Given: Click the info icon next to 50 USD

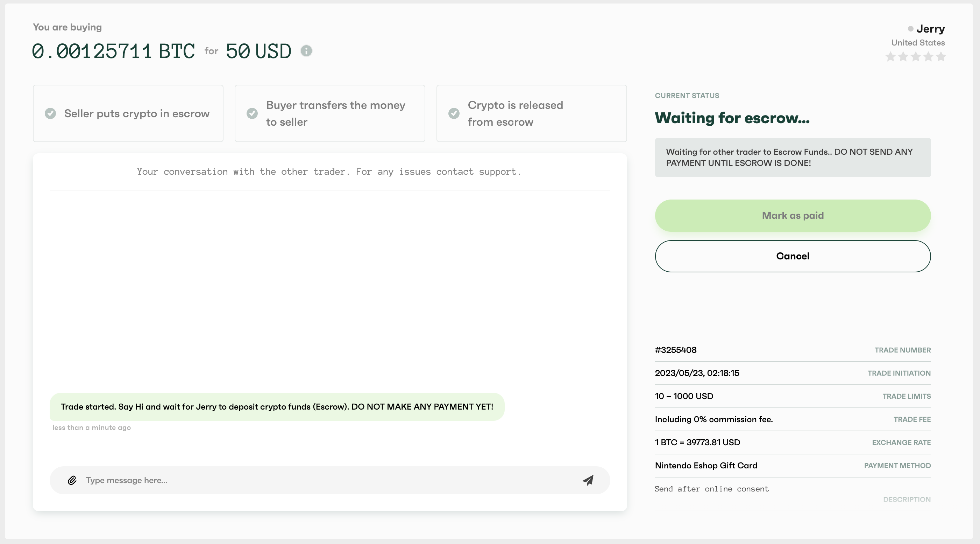Looking at the screenshot, I should (306, 51).
